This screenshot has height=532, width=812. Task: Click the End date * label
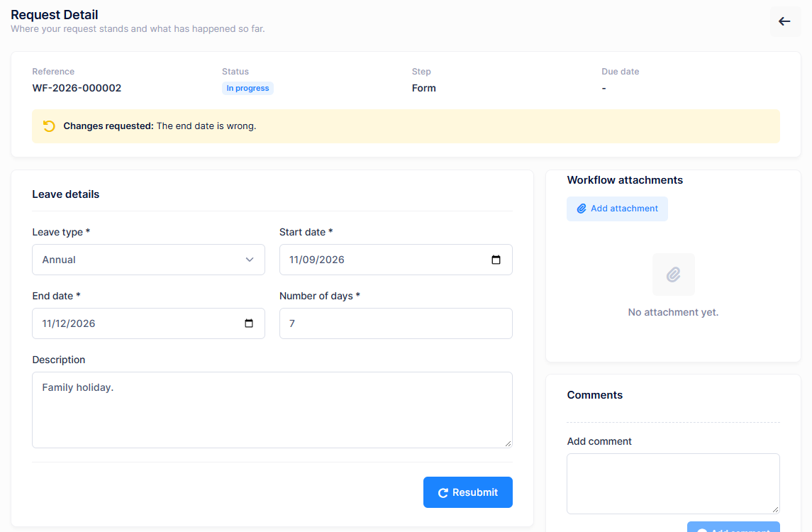tap(57, 296)
